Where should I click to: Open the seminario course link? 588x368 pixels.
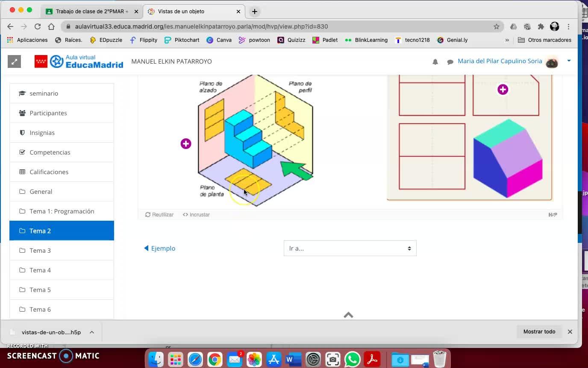[62, 93]
